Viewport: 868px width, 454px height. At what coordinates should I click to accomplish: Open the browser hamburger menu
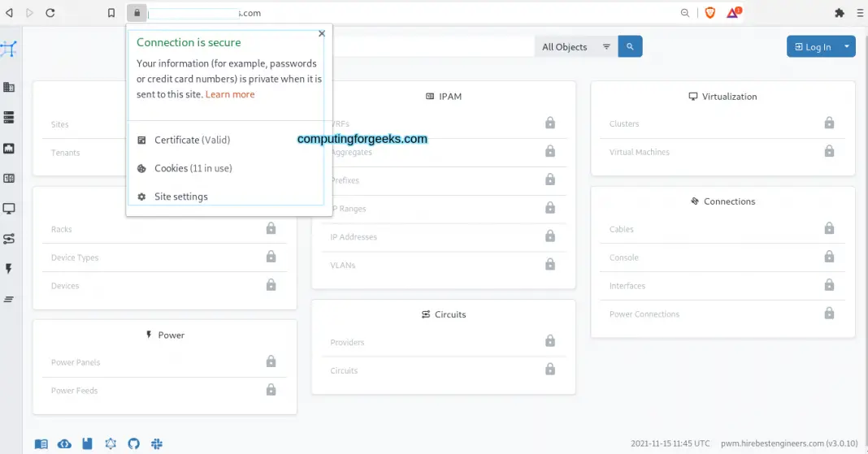[x=860, y=13]
